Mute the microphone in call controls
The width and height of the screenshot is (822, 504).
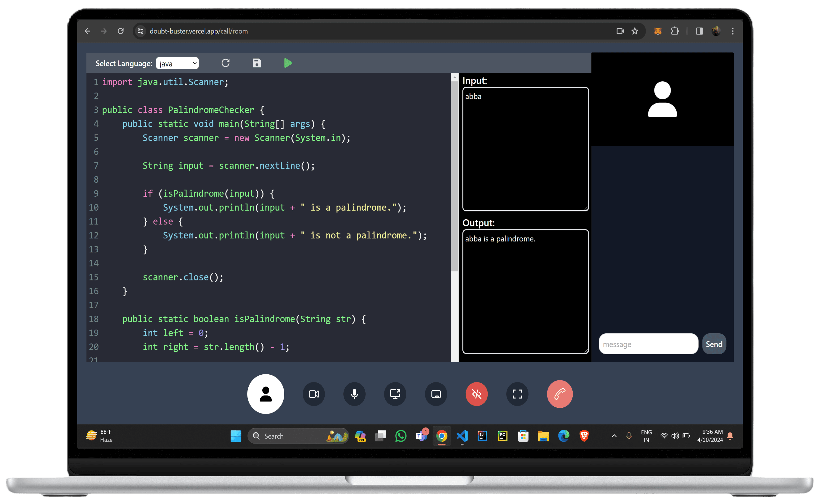354,394
